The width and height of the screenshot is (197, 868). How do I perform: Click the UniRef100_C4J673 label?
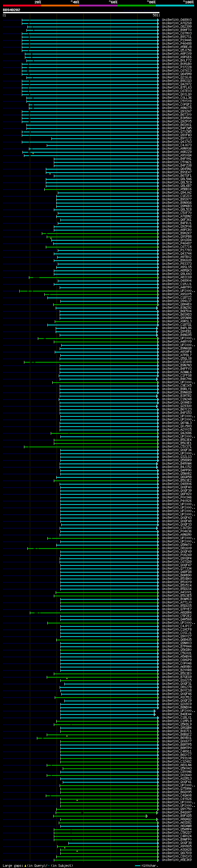(x=176, y=145)
